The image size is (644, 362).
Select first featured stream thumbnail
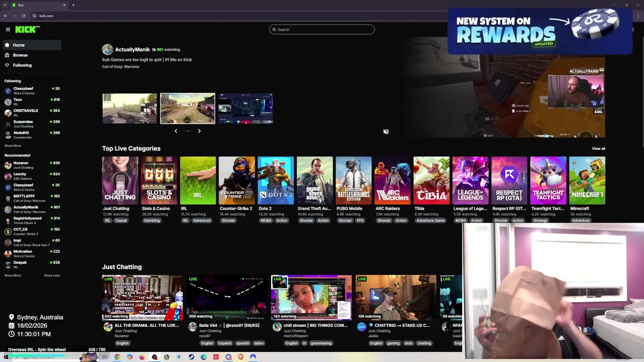click(x=130, y=108)
